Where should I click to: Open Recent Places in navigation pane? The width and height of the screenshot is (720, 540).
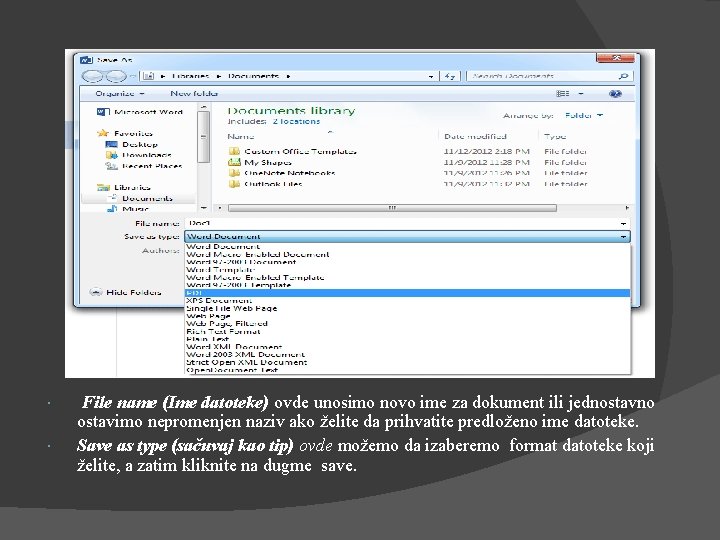point(144,166)
